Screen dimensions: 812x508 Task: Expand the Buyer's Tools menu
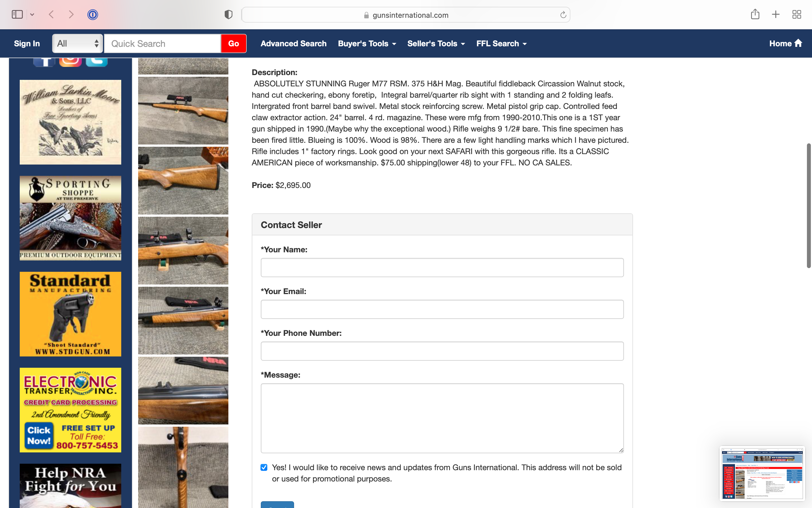click(367, 43)
